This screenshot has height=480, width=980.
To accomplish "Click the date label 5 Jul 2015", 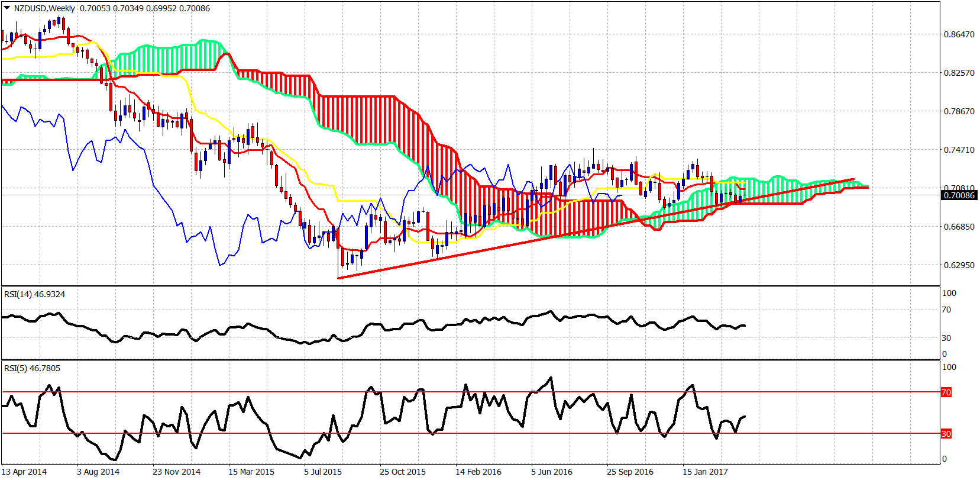I will click(323, 472).
